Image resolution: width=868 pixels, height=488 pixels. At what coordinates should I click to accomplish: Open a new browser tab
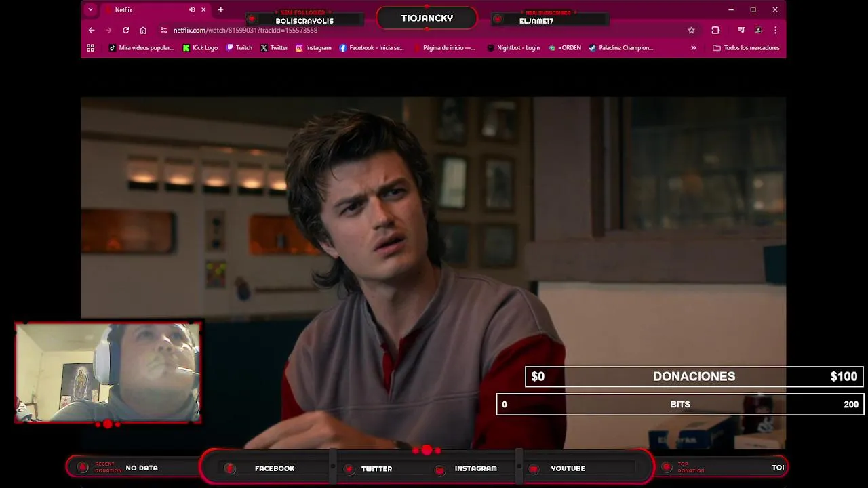(x=220, y=9)
